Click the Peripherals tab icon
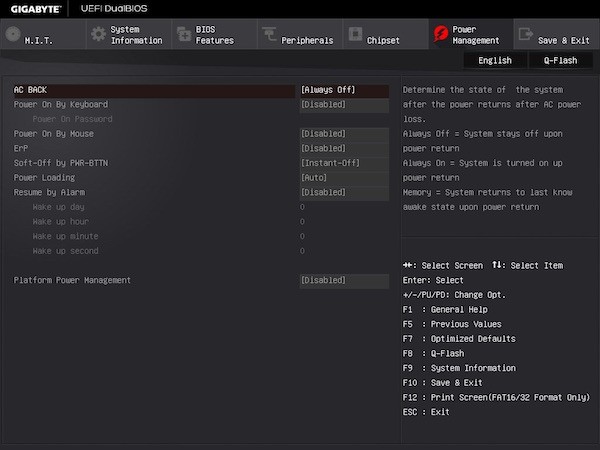This screenshot has width=600, height=450. pyautogui.click(x=270, y=35)
